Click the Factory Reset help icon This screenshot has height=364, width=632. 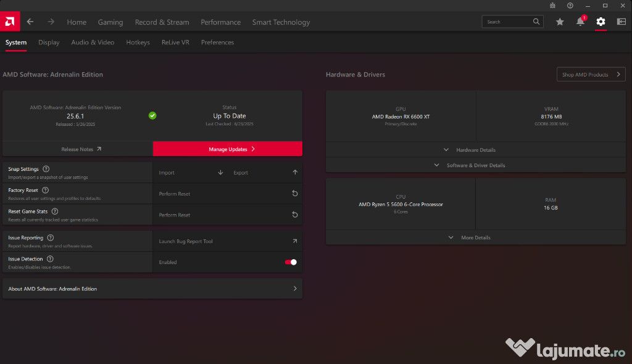coord(45,190)
